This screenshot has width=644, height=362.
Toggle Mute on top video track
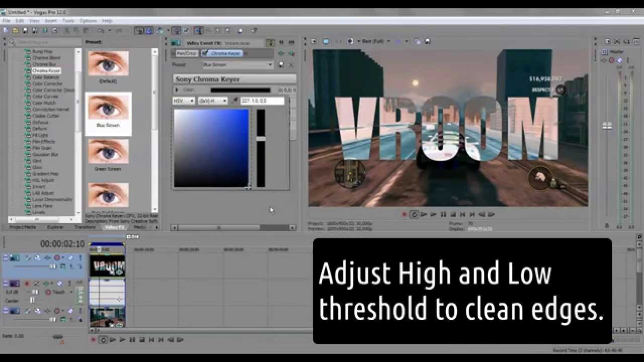(70, 258)
